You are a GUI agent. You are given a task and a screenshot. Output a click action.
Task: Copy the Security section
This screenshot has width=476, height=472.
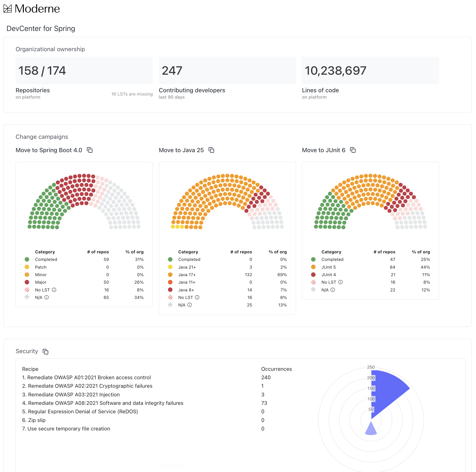(45, 351)
